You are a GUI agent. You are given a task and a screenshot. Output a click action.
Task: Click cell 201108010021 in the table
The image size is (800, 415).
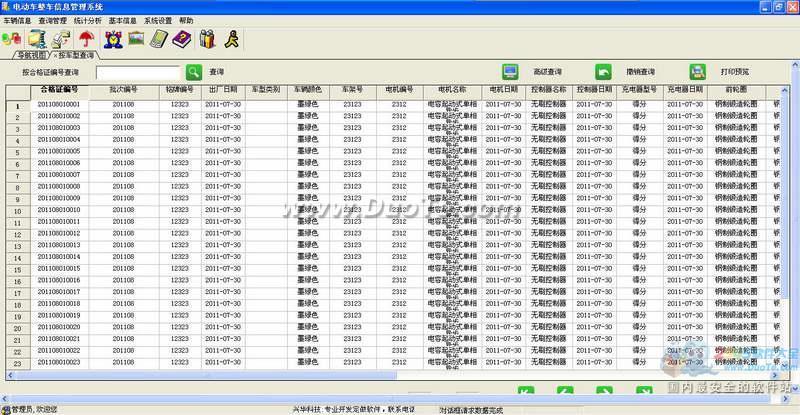(x=59, y=339)
